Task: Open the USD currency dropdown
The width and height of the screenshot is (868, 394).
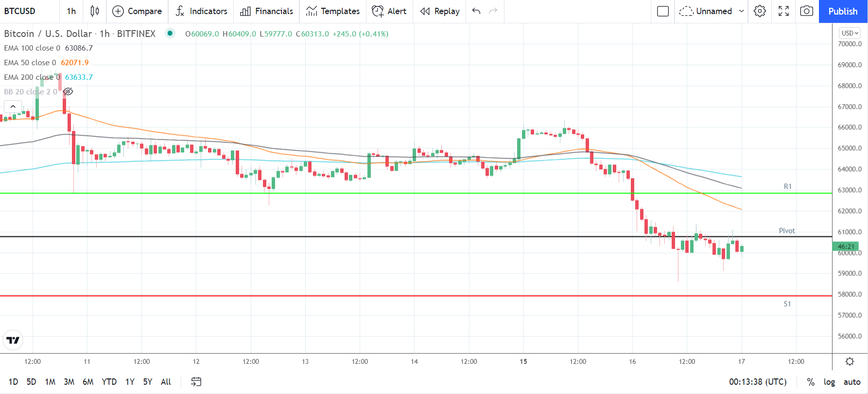Action: (x=850, y=33)
